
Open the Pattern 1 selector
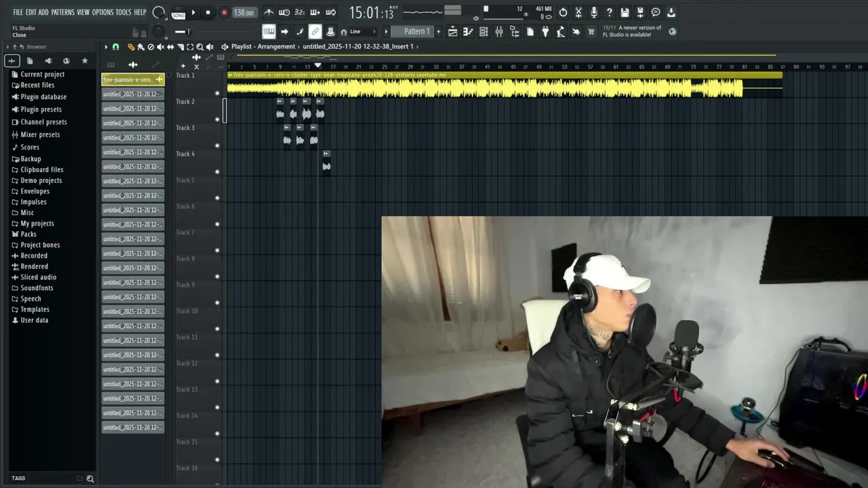coord(413,31)
